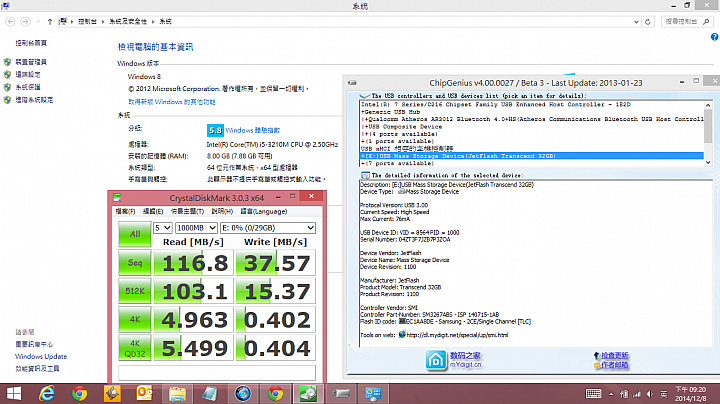Image resolution: width=720 pixels, height=404 pixels.
Task: Open Internet Explorer from taskbar
Action: point(46,393)
